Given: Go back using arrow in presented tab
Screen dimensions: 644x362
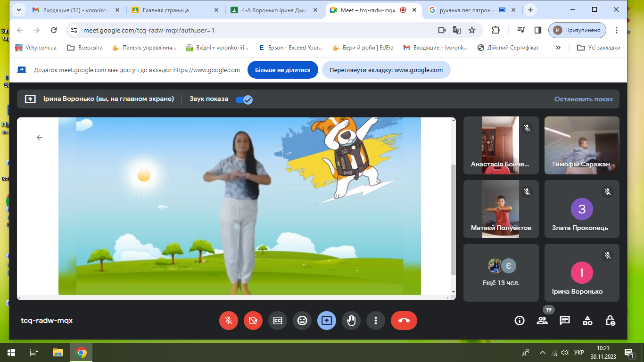Looking at the screenshot, I should pos(39,138).
